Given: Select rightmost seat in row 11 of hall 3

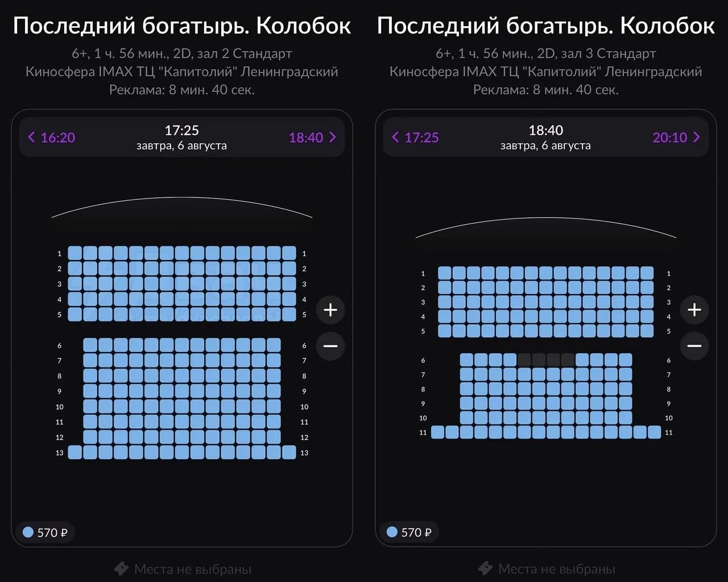Looking at the screenshot, I should coord(654,432).
